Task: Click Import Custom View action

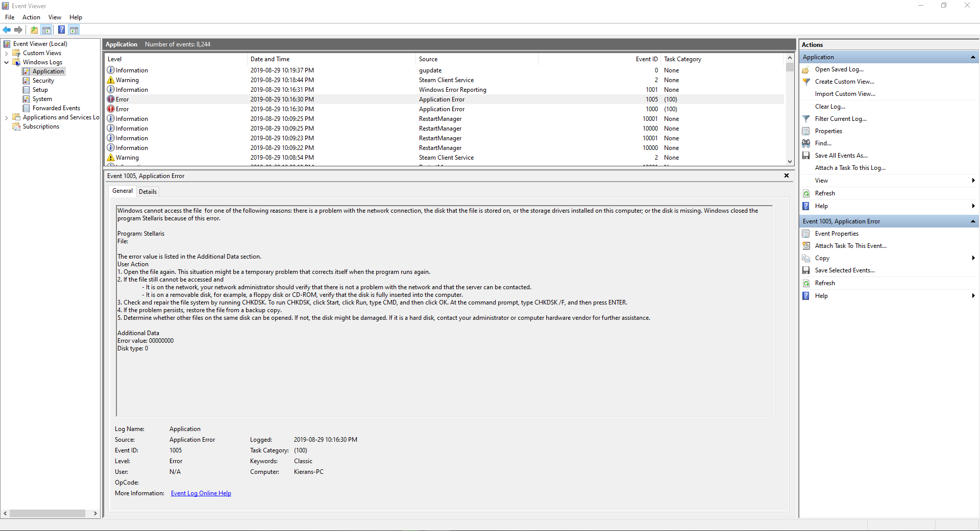Action: (x=845, y=94)
